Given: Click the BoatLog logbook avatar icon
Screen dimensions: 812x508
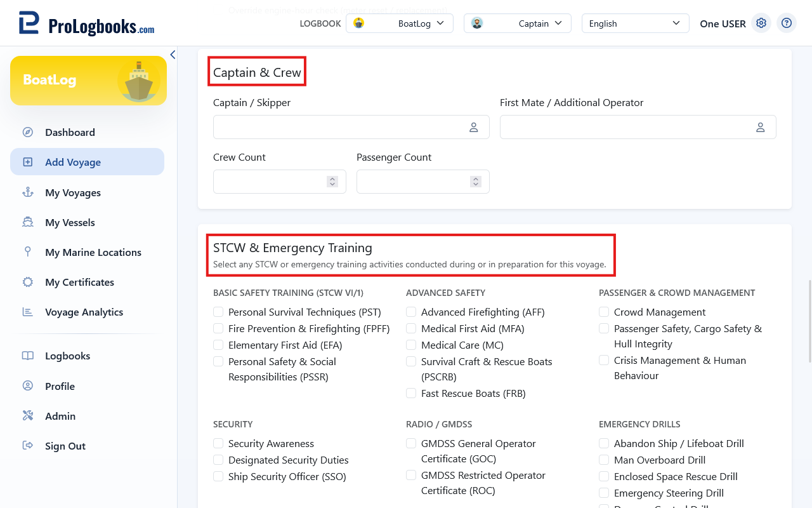Looking at the screenshot, I should 359,23.
